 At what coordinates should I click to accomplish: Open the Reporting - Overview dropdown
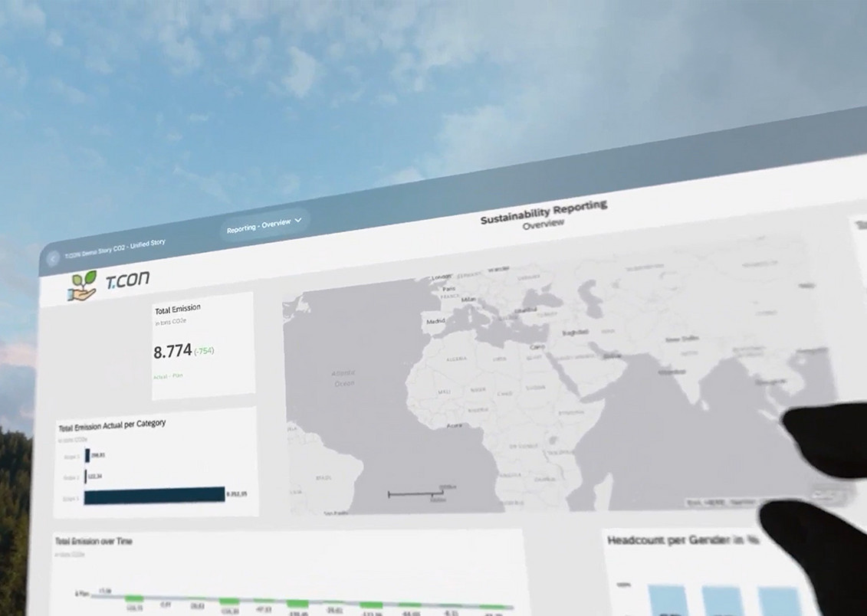[264, 224]
